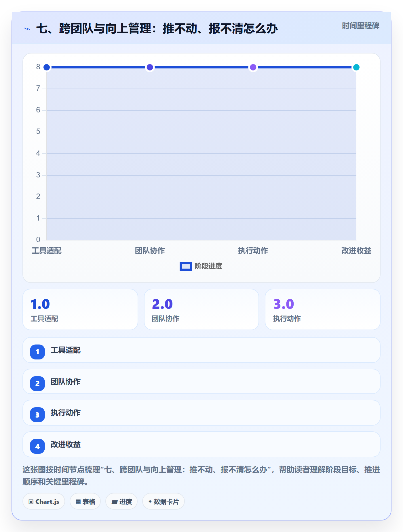Select the 改进收益 data point on the chart
Viewport: 403px width, 532px height.
(356, 67)
